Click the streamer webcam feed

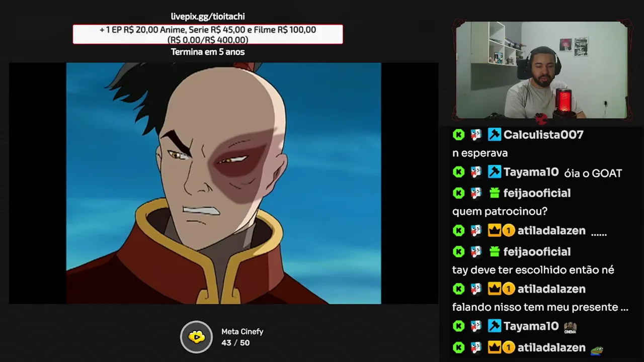(x=541, y=70)
